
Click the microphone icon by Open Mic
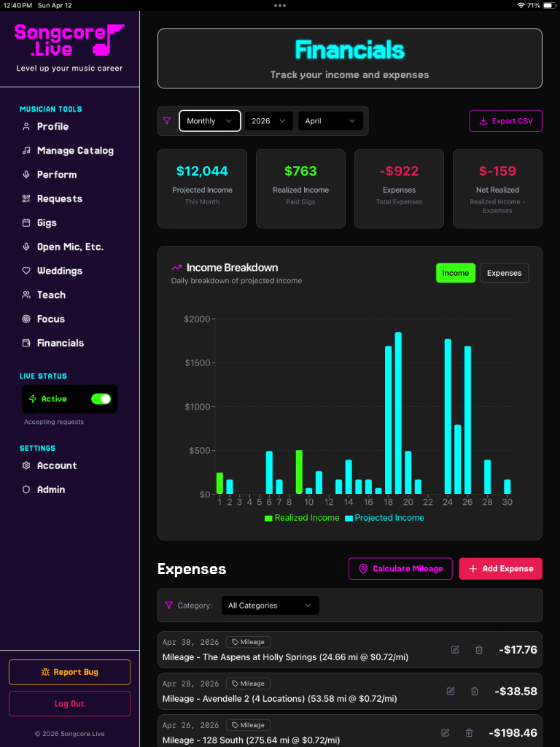(26, 247)
